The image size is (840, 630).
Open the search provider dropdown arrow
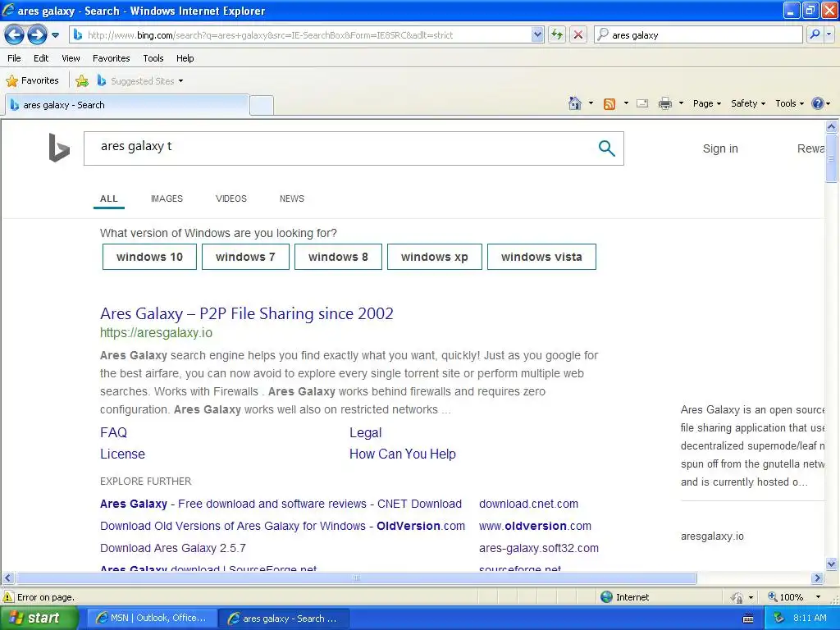829,34
